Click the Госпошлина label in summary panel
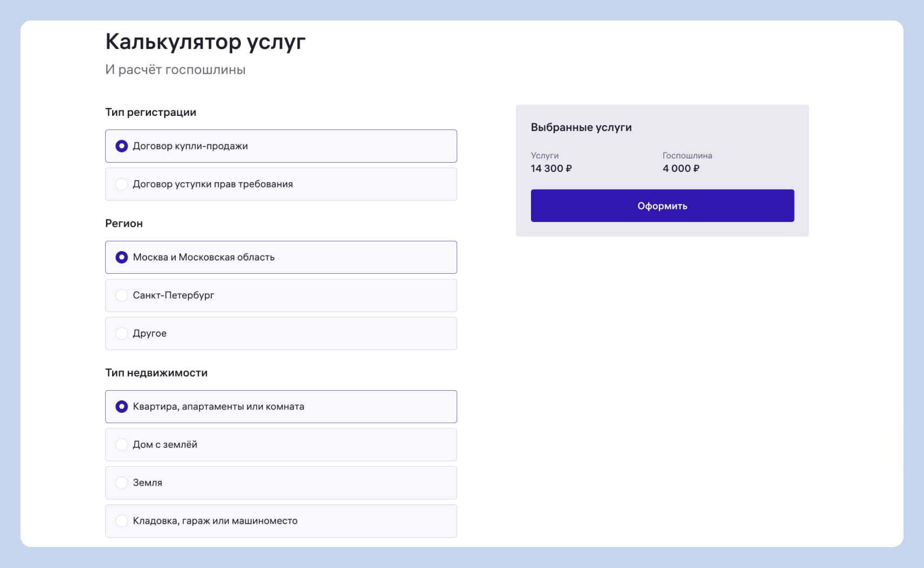This screenshot has width=924, height=568. pos(687,156)
